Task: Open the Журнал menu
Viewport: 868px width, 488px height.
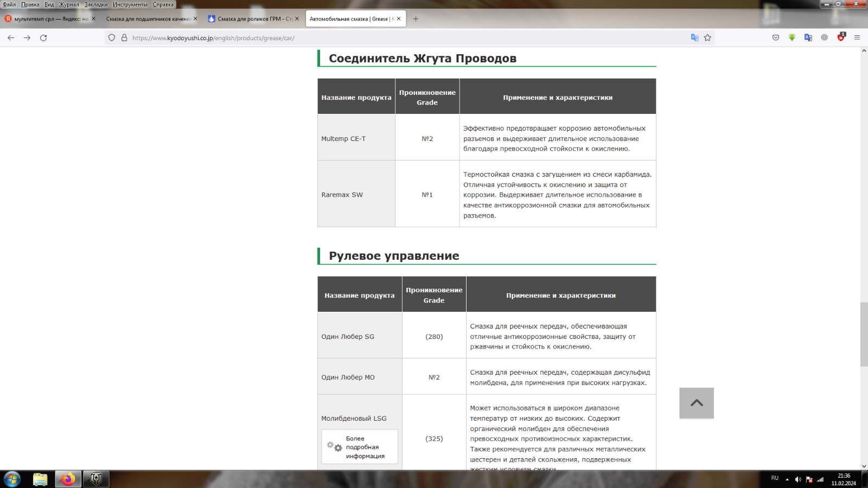Action: pos(69,4)
